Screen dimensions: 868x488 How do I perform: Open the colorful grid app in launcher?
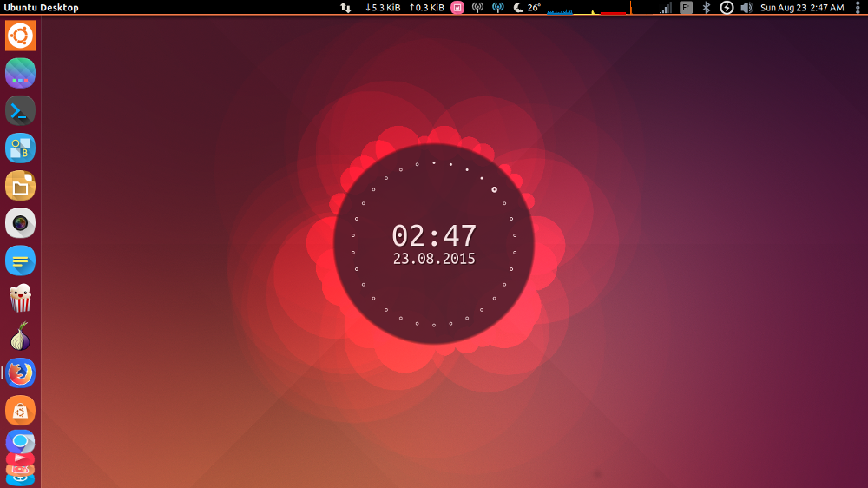pyautogui.click(x=21, y=73)
